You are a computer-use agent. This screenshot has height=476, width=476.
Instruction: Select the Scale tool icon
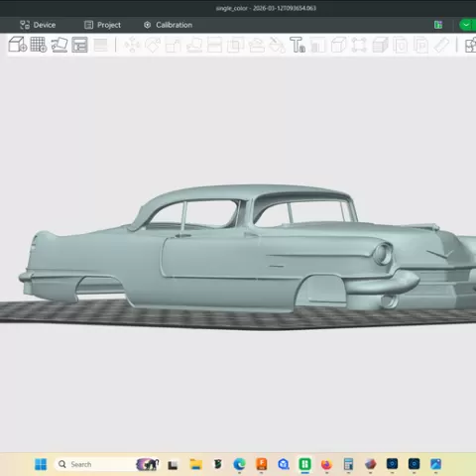pos(174,45)
